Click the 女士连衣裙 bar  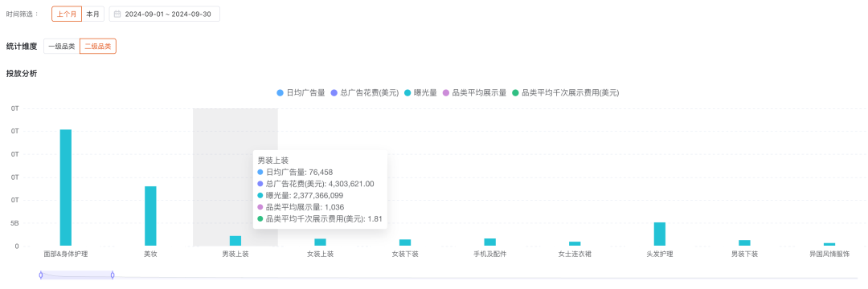(x=575, y=244)
